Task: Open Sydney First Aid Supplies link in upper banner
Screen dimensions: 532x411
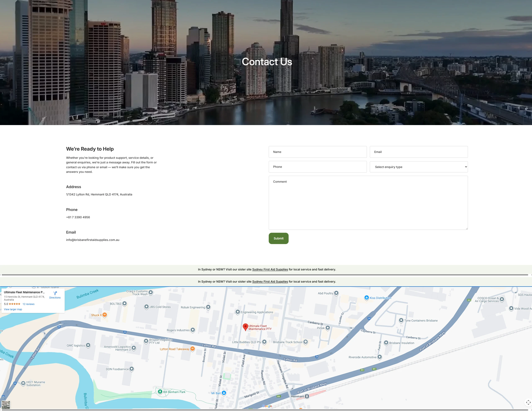Action: [x=270, y=269]
